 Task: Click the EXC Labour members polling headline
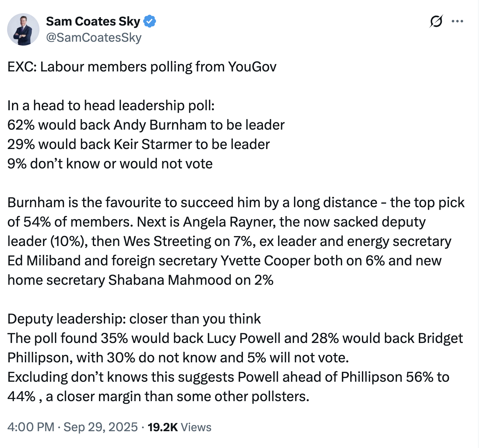pyautogui.click(x=142, y=67)
